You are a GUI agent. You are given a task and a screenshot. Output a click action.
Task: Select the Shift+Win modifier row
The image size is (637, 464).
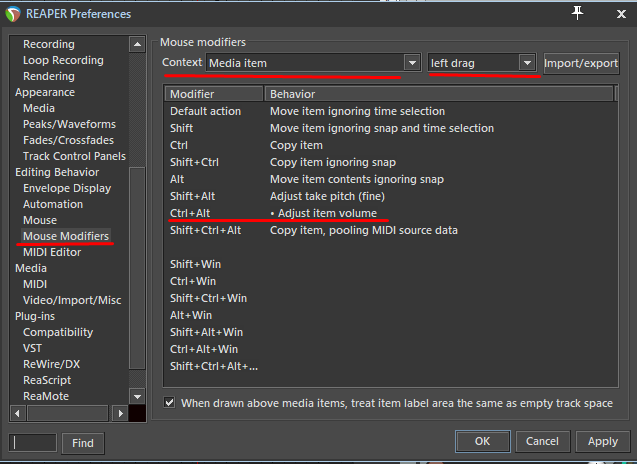(x=390, y=265)
